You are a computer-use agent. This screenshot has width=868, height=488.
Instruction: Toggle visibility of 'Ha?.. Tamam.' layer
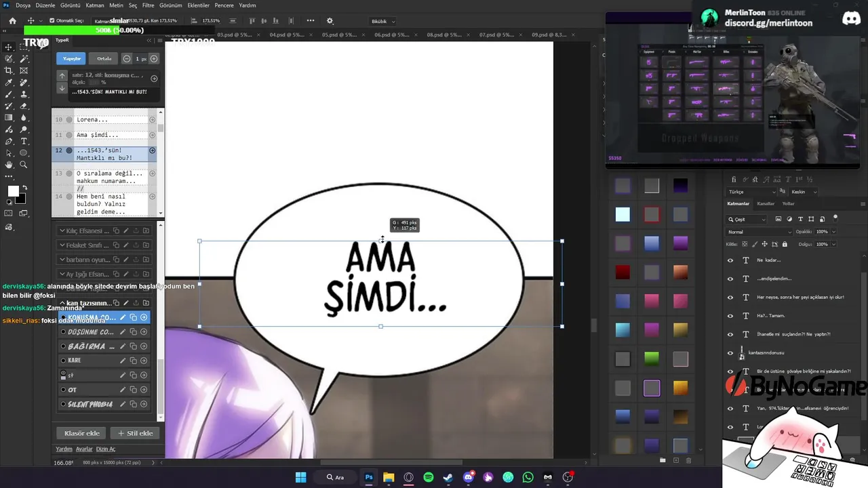[730, 316]
